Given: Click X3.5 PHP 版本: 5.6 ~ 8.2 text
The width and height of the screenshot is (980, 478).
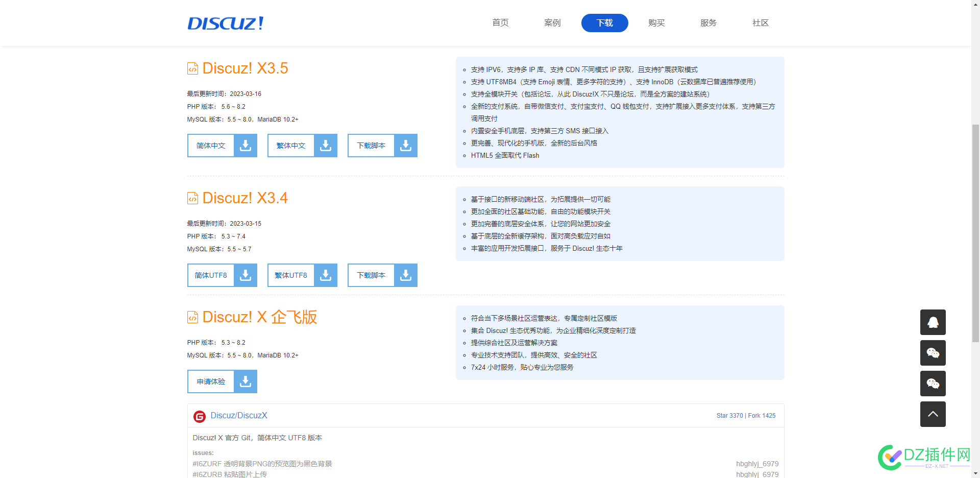Looking at the screenshot, I should click(216, 107).
